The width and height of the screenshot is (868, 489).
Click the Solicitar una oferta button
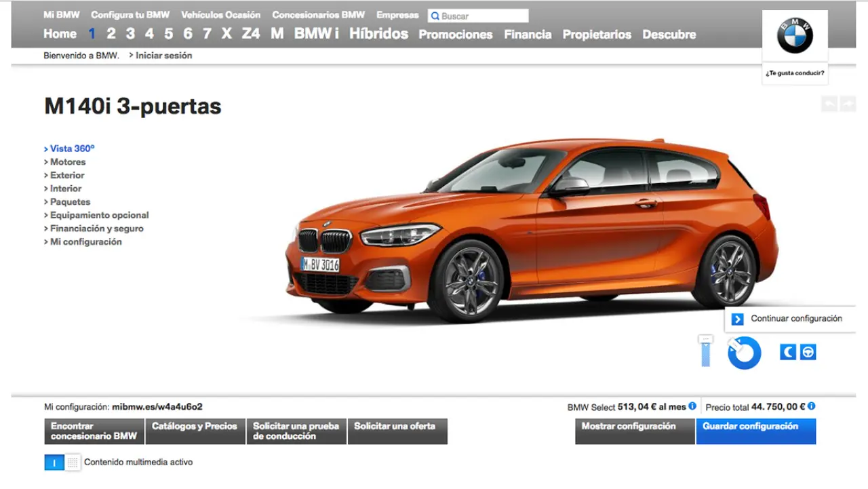397,431
